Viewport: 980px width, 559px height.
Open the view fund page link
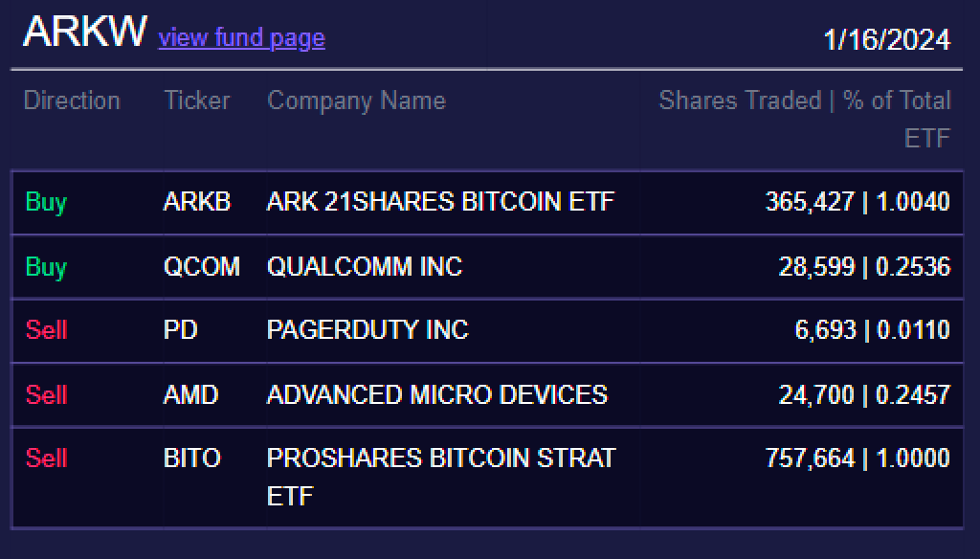click(240, 39)
